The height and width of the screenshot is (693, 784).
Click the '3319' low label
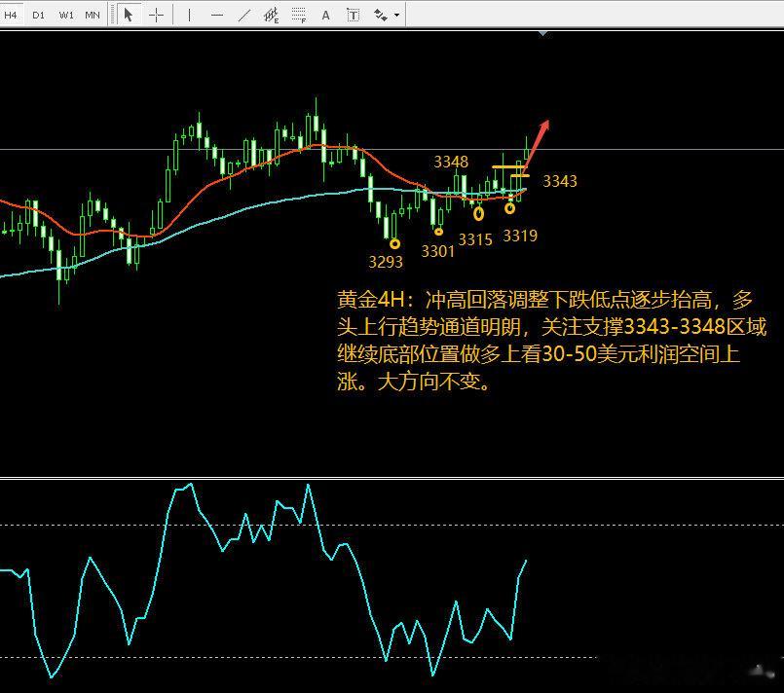click(520, 236)
